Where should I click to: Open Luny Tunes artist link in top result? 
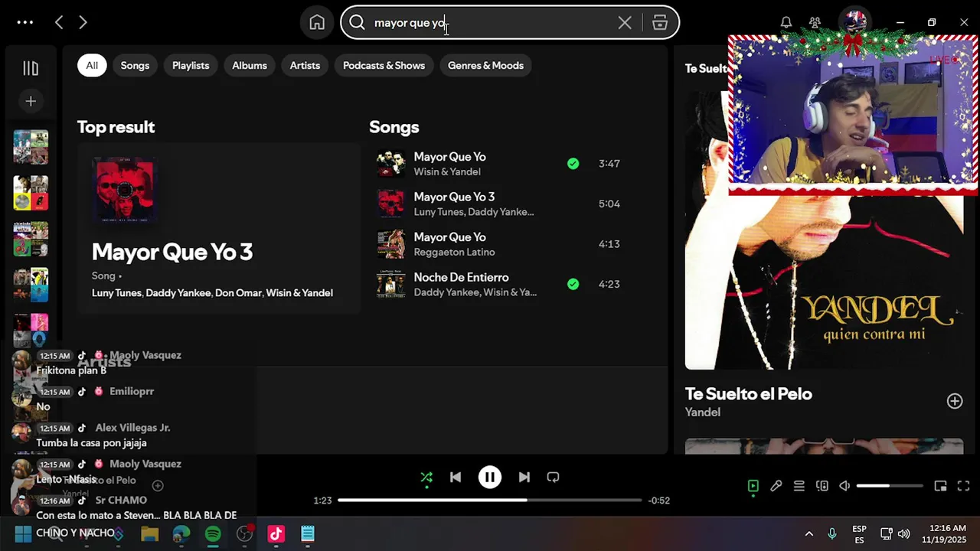116,293
